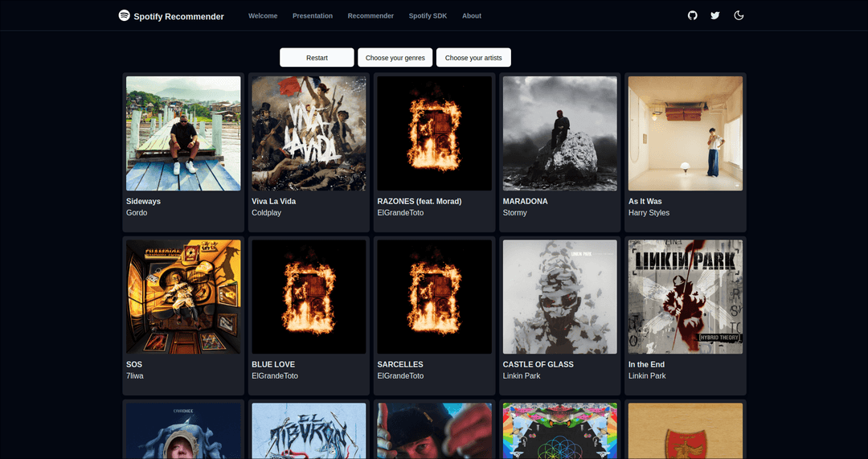Click the SARCELLES song title
Viewport: 868px width, 459px height.
[x=400, y=364]
